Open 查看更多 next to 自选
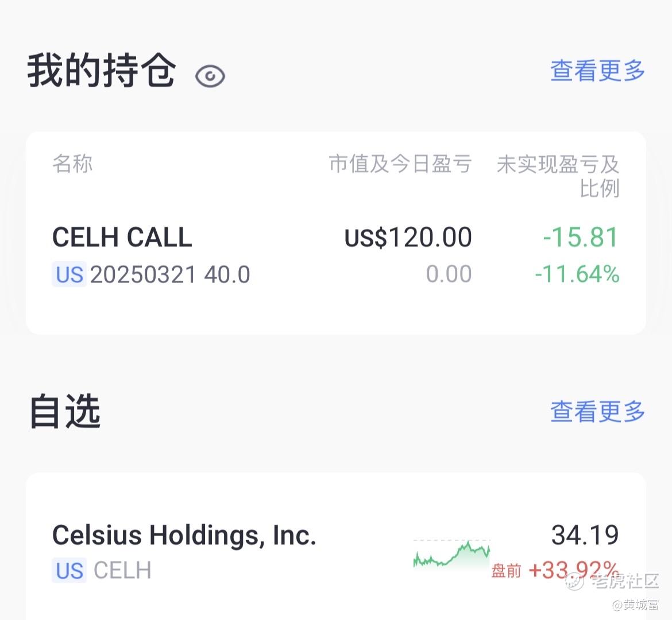Viewport: 672px width, 620px height. coord(597,411)
